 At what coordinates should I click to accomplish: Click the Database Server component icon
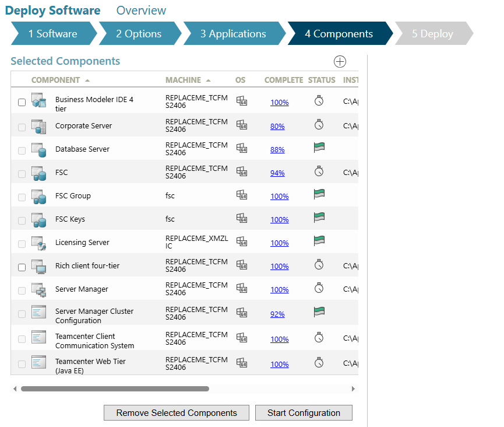[39, 150]
